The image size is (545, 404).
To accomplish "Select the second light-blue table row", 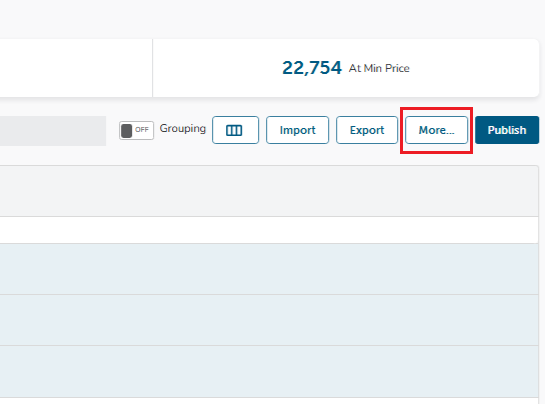I will (269, 320).
